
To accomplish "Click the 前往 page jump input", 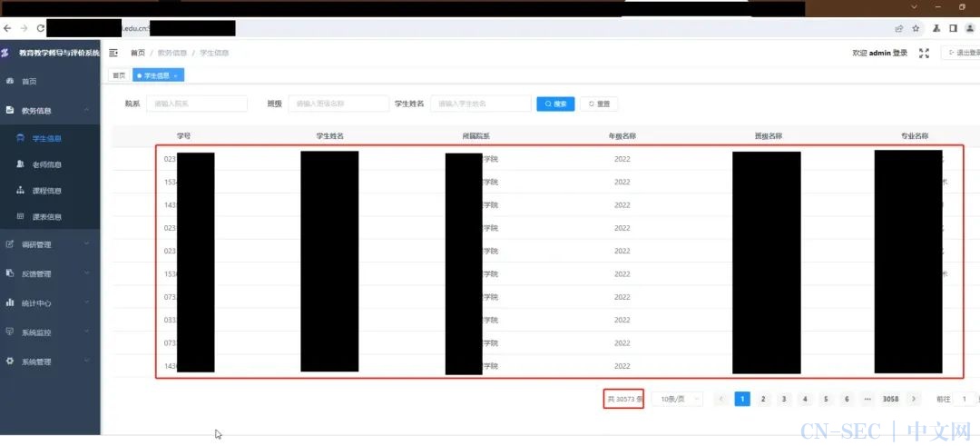I will tap(966, 399).
